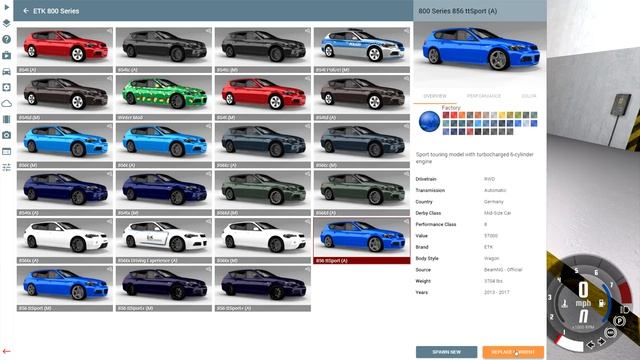Switch to the Color tab
This screenshot has height=360, width=640.
529,96
